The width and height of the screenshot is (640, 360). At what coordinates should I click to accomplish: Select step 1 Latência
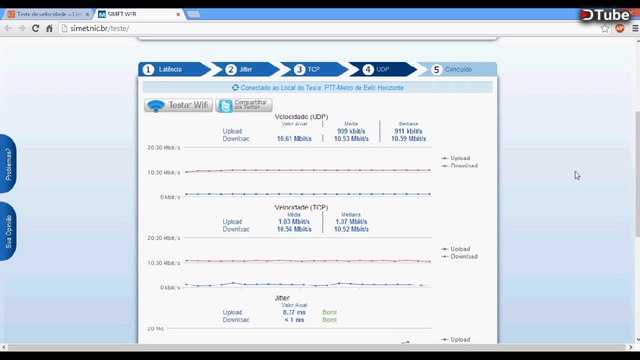(x=175, y=69)
